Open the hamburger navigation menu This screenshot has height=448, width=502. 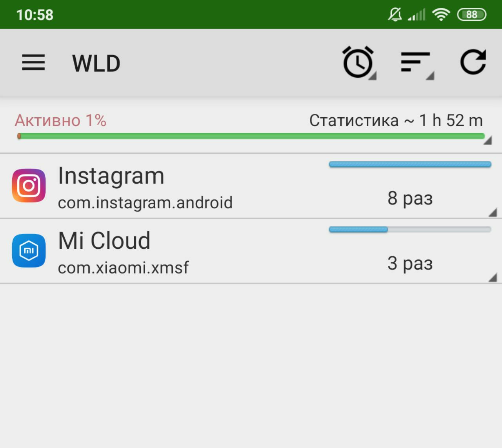33,63
